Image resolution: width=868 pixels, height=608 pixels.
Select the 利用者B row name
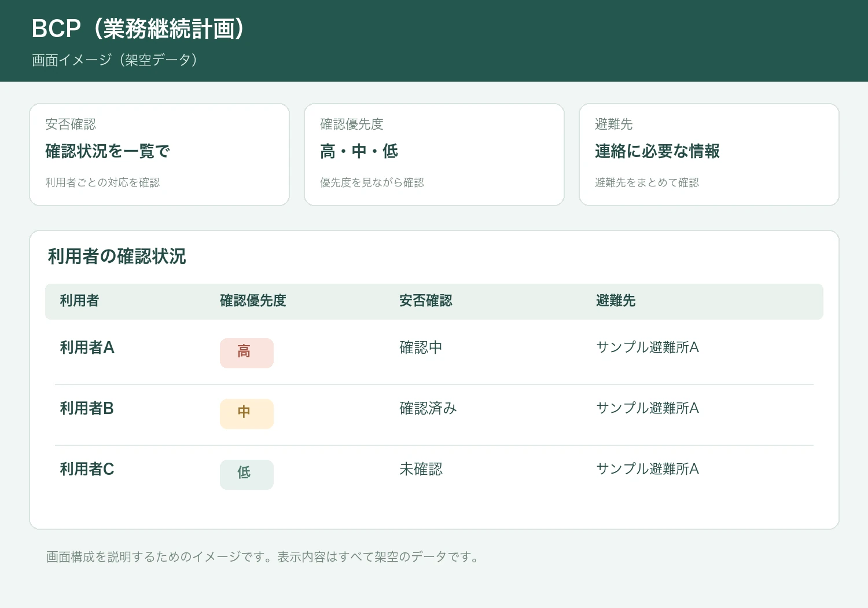[87, 408]
